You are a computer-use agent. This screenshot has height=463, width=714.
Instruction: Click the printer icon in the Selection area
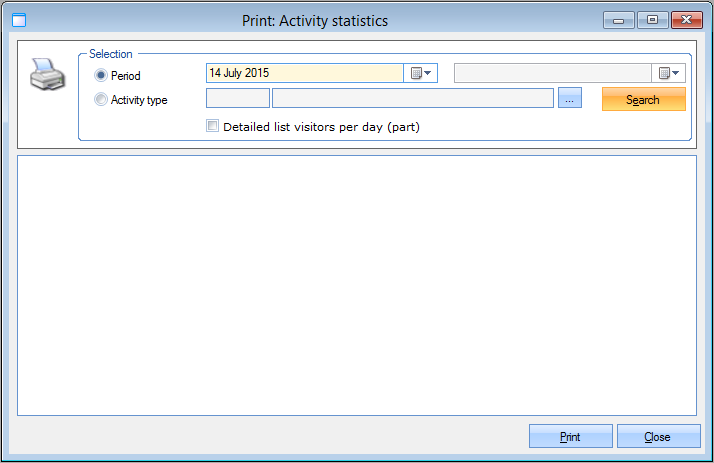(x=48, y=74)
